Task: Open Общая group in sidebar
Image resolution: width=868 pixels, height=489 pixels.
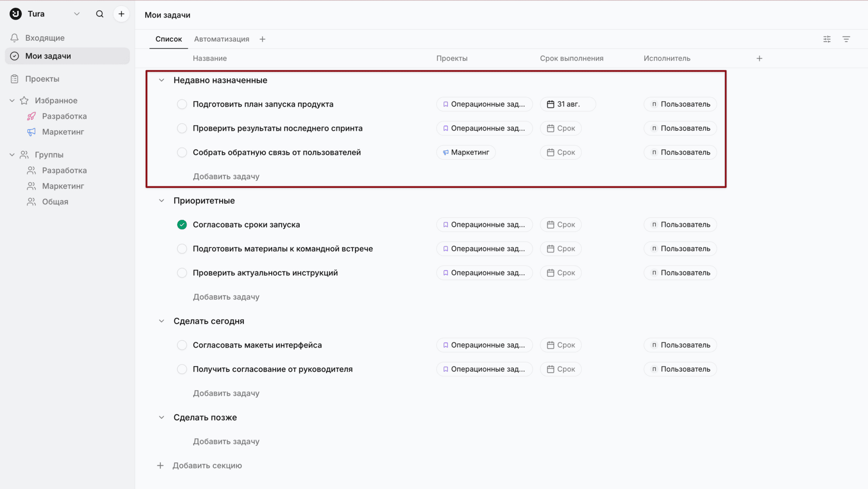Action: pyautogui.click(x=55, y=202)
